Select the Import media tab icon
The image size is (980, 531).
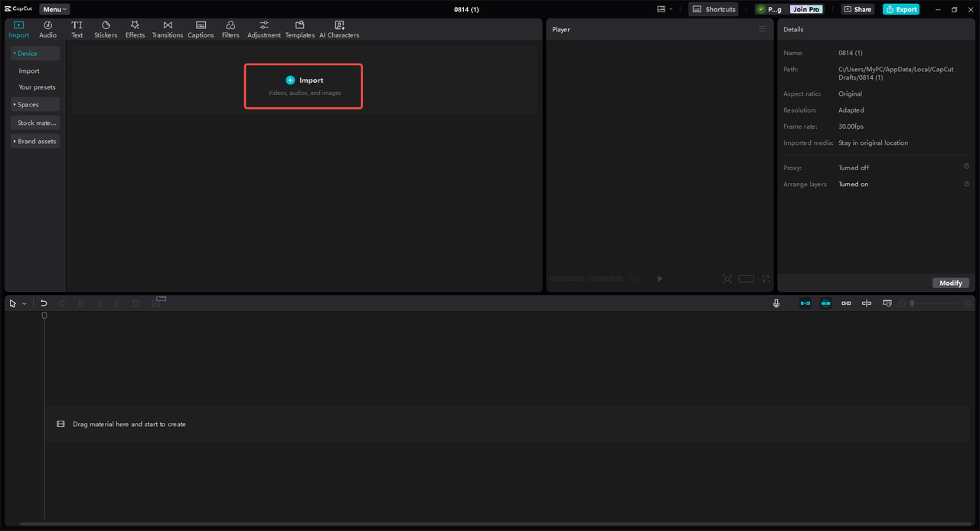pyautogui.click(x=18, y=30)
